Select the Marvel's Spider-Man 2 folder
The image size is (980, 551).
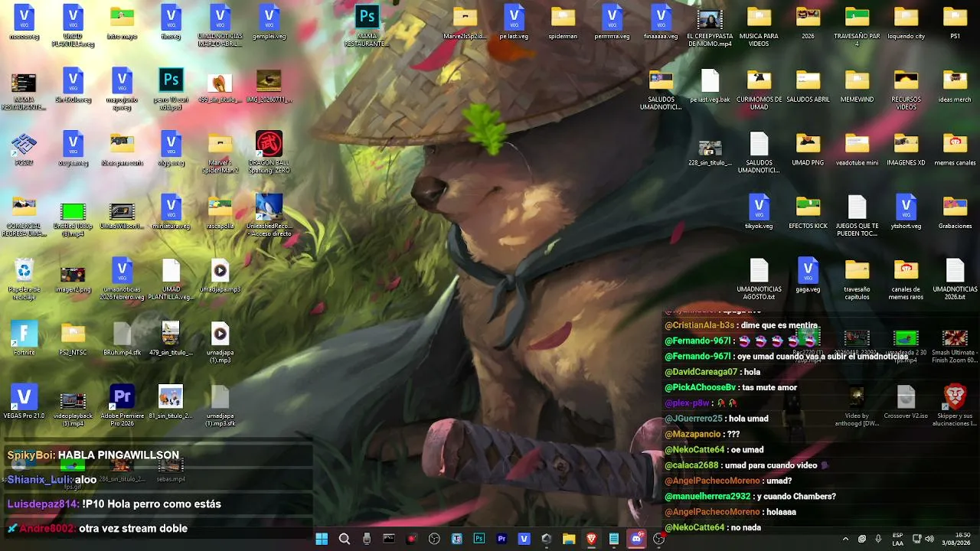pyautogui.click(x=220, y=152)
